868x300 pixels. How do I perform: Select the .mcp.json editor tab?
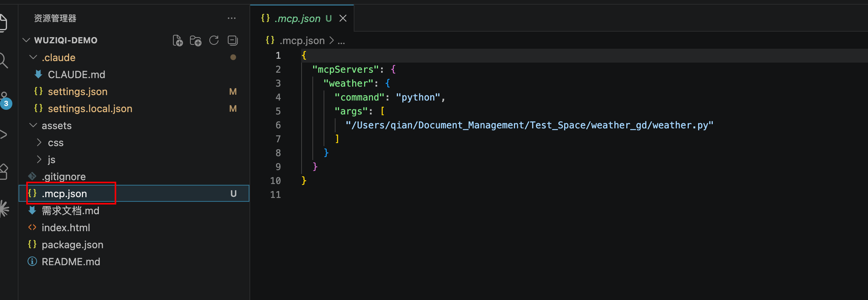302,18
